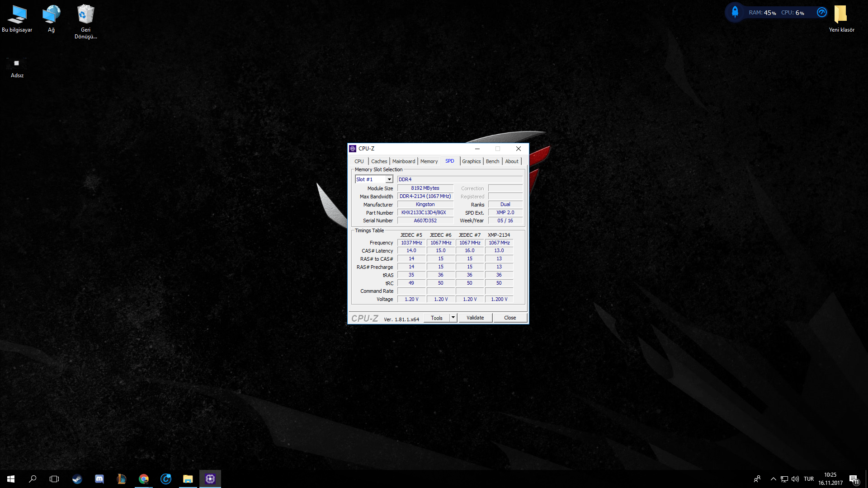Click the volume speaker tray icon
868x488 pixels.
pos(795,479)
